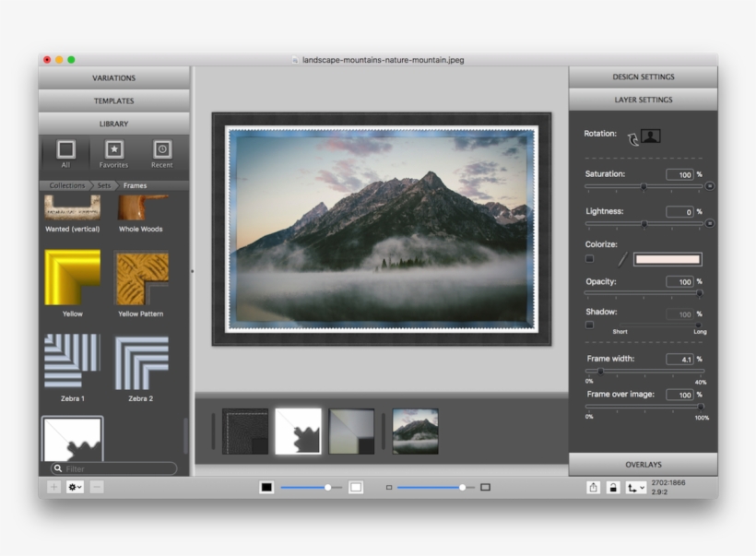Open Recent items in library
This screenshot has height=556, width=756.
click(x=162, y=153)
